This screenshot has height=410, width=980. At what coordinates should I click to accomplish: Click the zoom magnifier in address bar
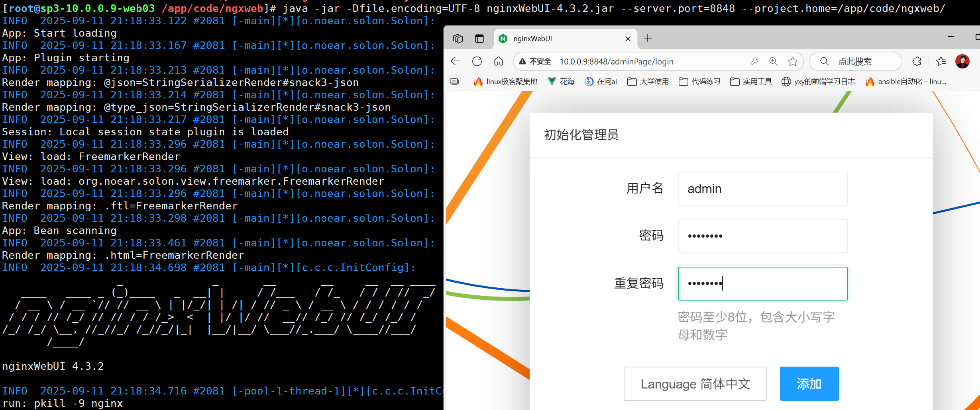click(773, 61)
